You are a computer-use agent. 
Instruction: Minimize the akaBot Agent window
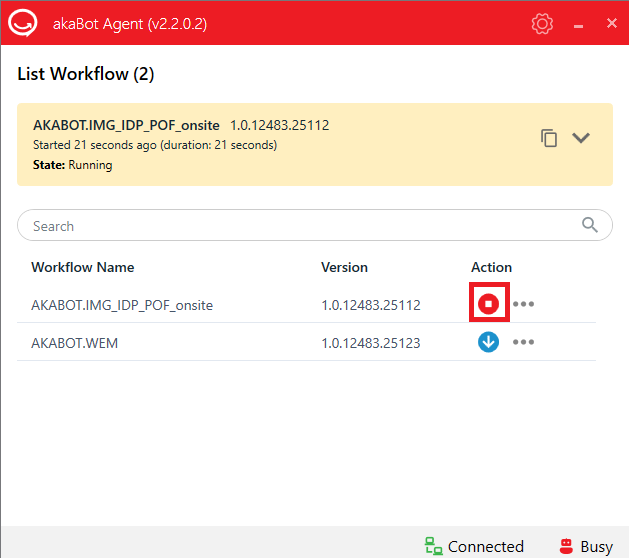point(578,26)
